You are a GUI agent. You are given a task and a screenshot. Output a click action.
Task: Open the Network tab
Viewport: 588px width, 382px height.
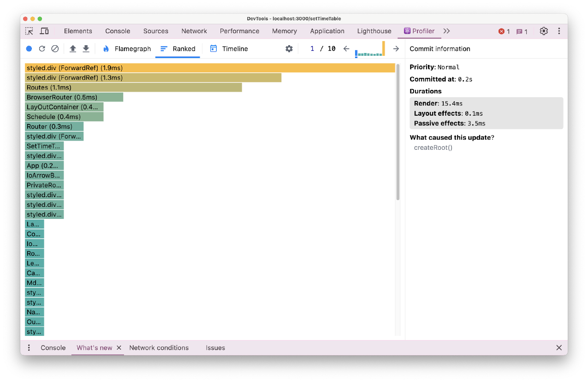194,31
